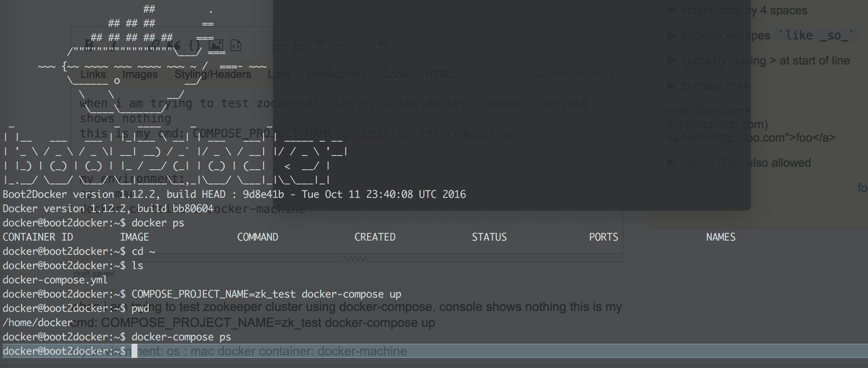Follow the 'advanced help »' link

[575, 74]
